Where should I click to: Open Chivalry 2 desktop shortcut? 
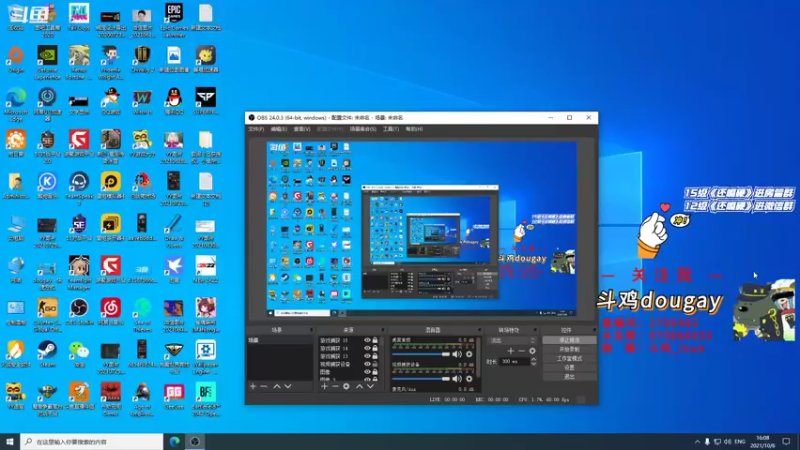coord(142,59)
